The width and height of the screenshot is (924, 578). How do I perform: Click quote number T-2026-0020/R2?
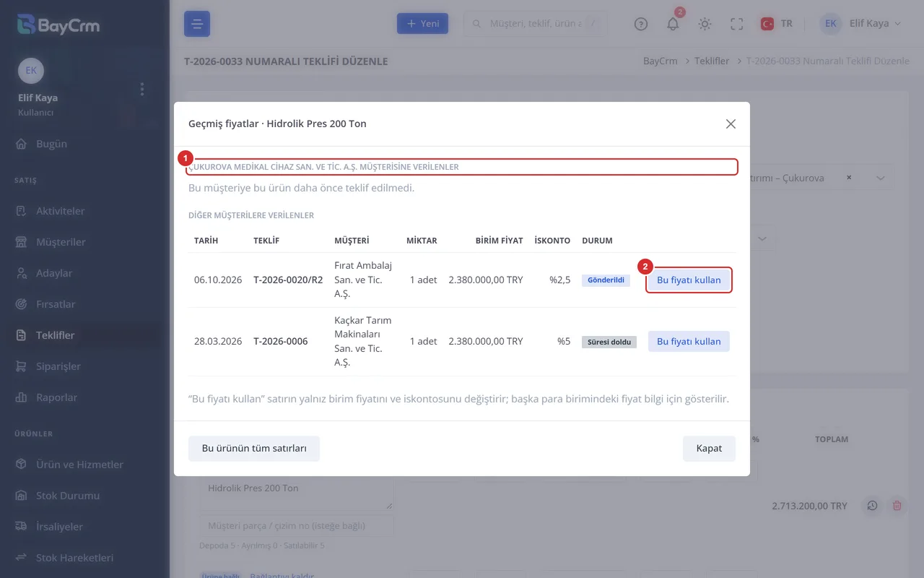tap(288, 280)
